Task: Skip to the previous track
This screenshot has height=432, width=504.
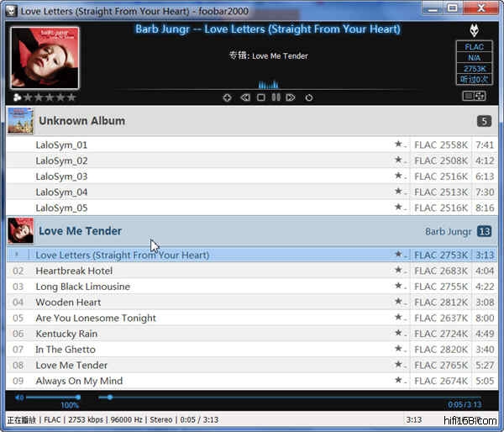Action: (244, 97)
